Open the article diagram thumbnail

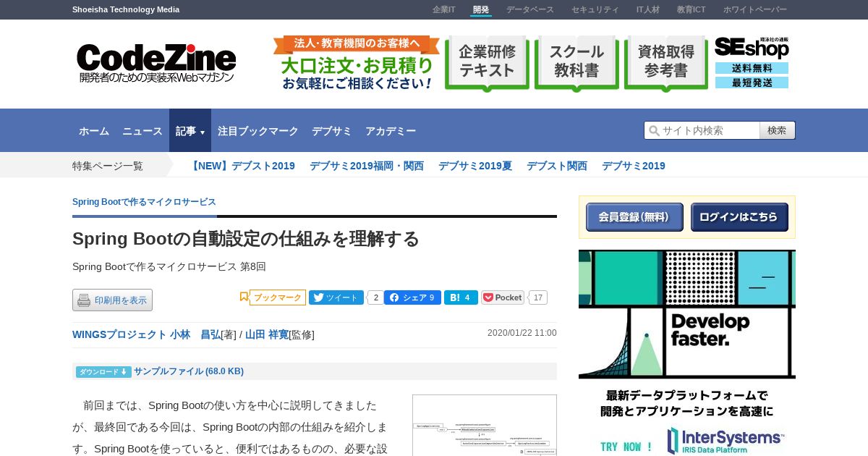click(x=485, y=425)
